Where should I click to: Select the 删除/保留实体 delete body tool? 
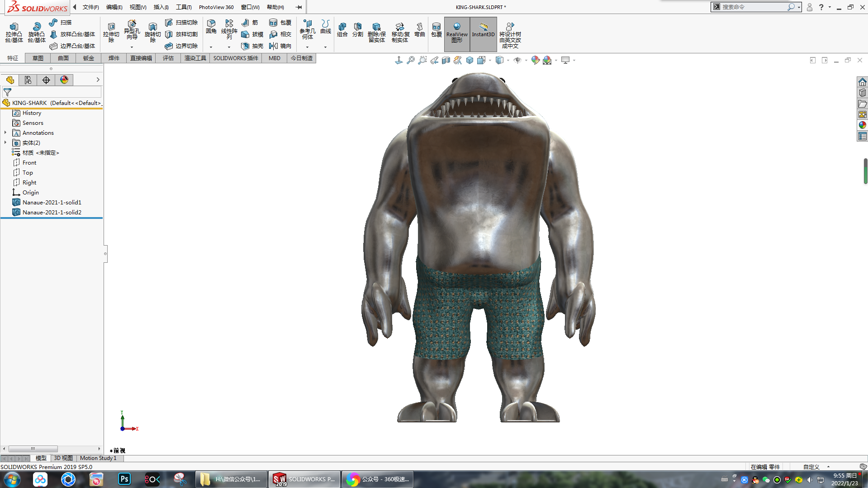coord(377,33)
